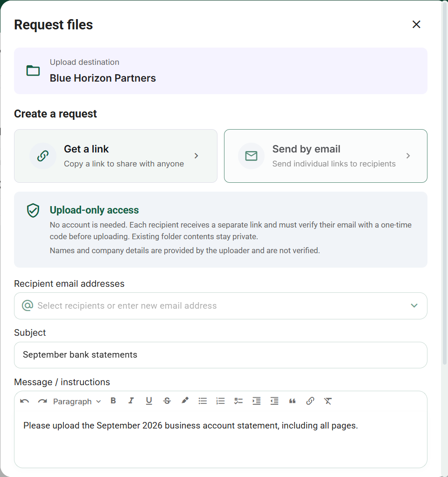Click the dialog's vertical scrollbar

point(445,182)
